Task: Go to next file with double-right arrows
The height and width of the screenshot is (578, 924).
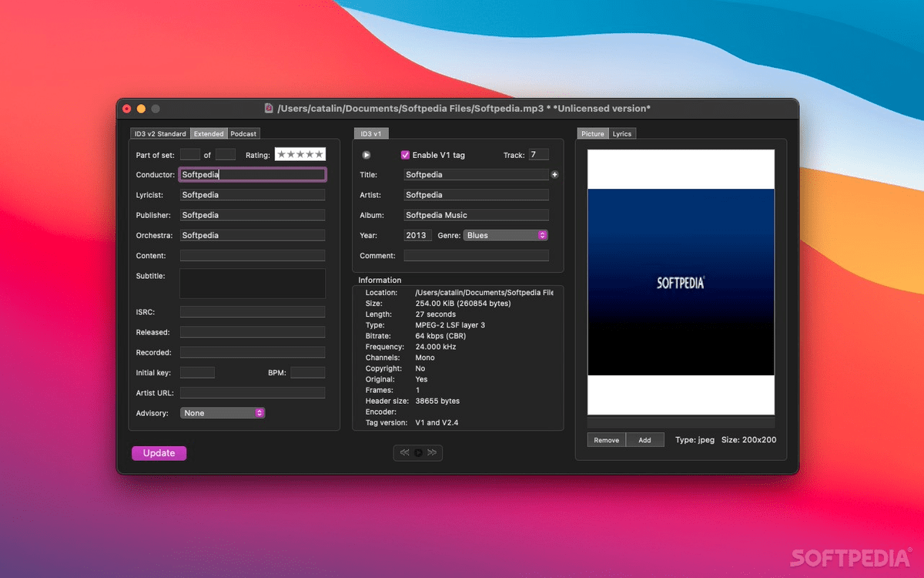Action: [x=432, y=452]
